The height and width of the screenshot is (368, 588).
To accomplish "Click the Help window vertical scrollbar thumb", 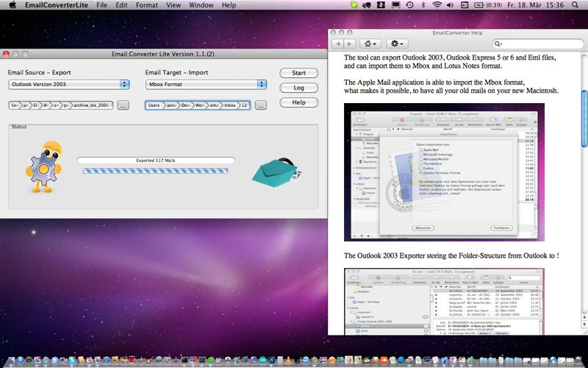I will tap(584, 118).
